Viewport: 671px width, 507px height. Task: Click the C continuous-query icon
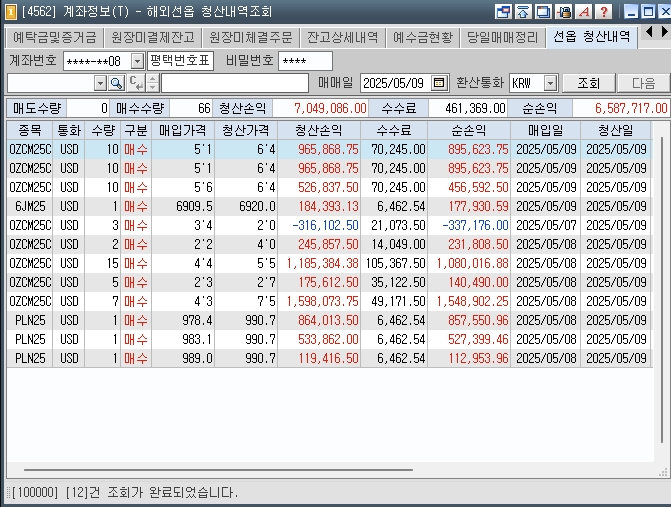click(x=136, y=83)
